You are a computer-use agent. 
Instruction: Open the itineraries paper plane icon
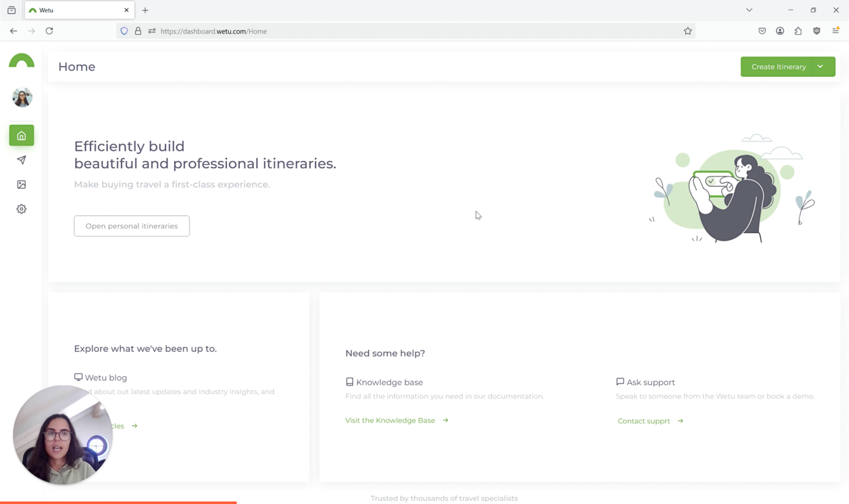[x=22, y=160]
